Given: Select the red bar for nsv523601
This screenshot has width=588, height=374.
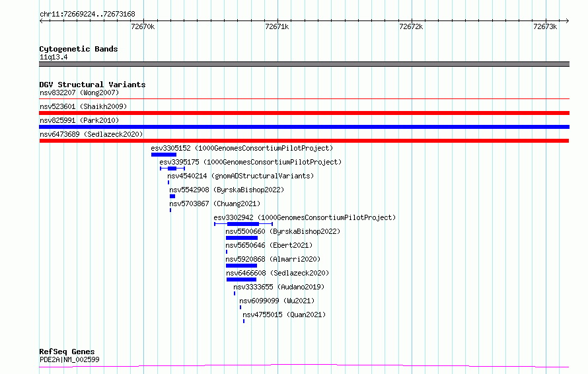Looking at the screenshot, I should point(304,113).
